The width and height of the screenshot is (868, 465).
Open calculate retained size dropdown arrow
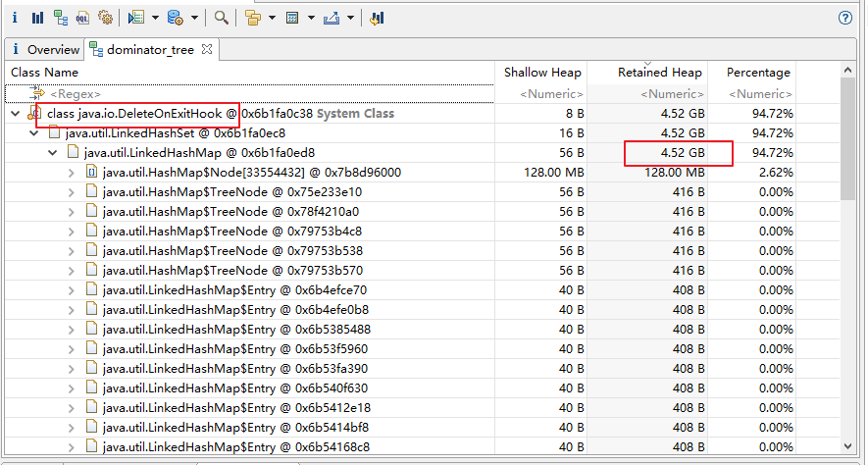click(311, 18)
